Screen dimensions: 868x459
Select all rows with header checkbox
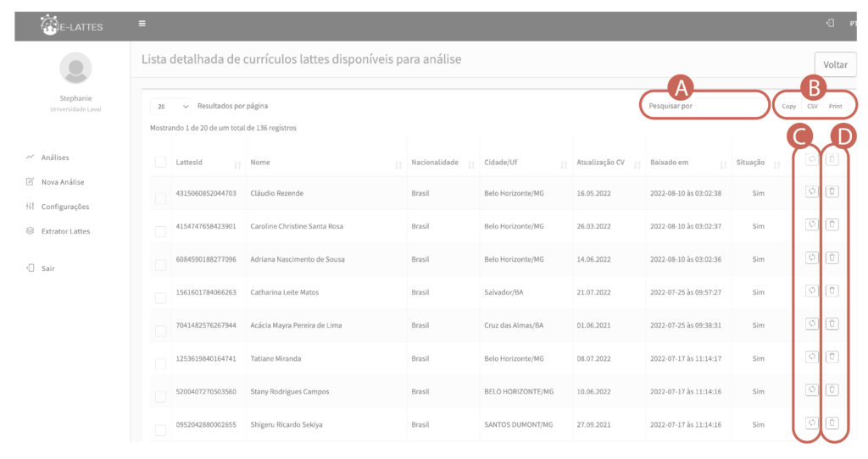coord(161,162)
